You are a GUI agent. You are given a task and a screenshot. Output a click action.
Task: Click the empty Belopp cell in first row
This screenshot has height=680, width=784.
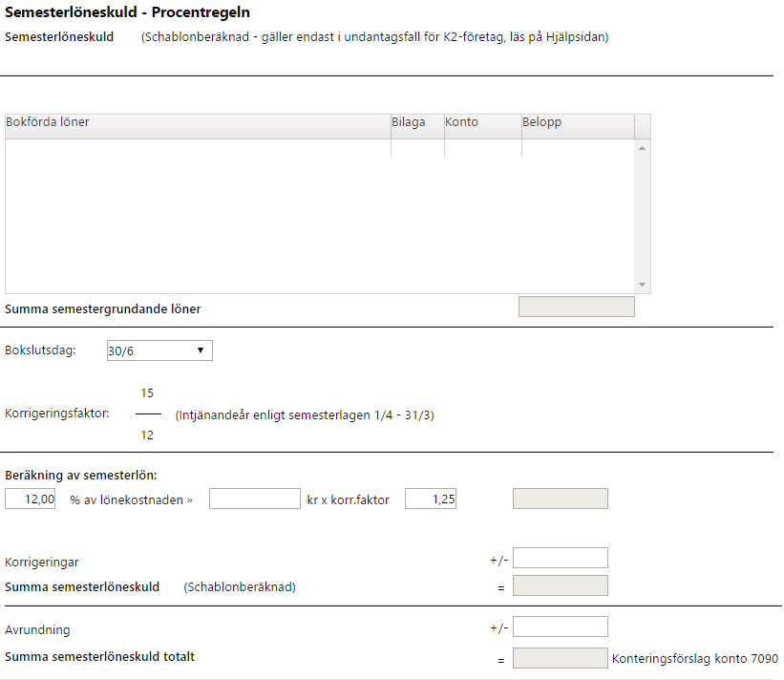pos(578,148)
